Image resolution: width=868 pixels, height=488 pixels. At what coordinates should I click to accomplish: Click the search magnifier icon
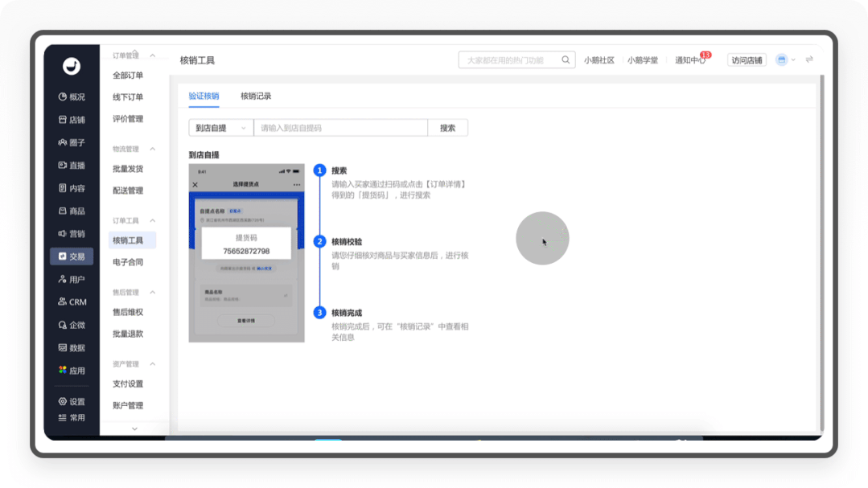tap(566, 59)
